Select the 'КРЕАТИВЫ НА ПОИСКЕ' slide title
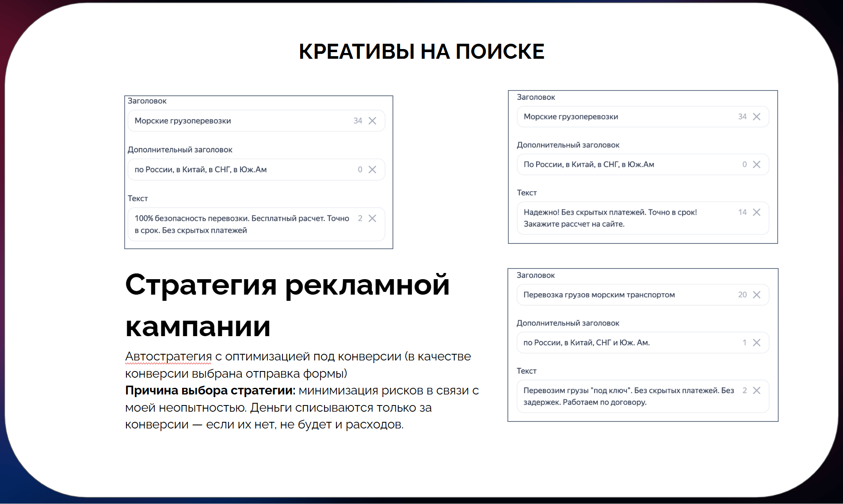This screenshot has height=504, width=843. tap(421, 52)
